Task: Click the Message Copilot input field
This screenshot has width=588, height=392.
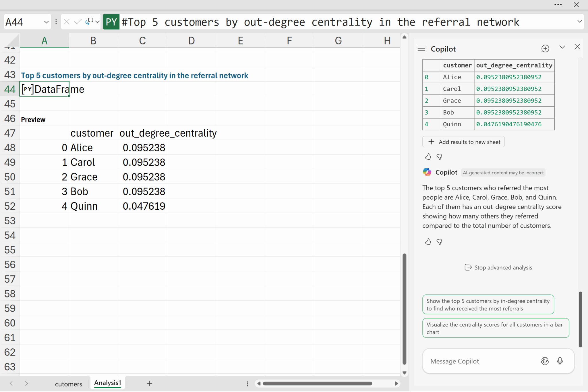Action: click(482, 361)
